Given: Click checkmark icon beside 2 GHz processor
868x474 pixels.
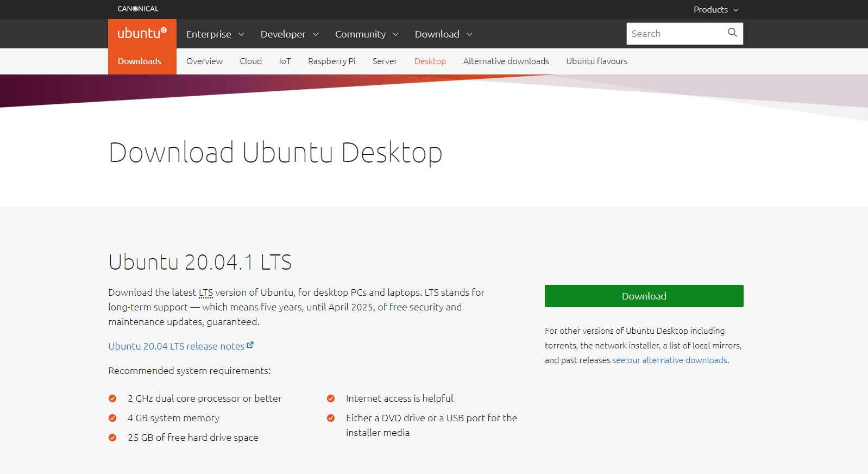Looking at the screenshot, I should click(x=112, y=398).
